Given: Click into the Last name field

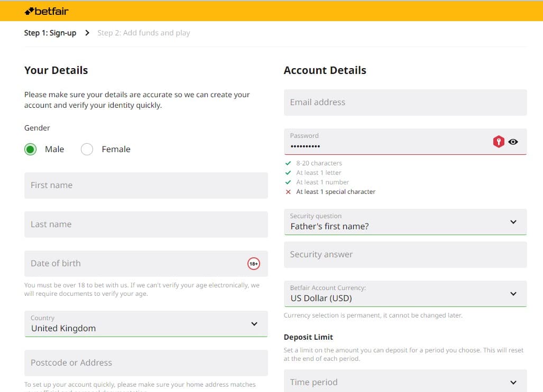Looking at the screenshot, I should [146, 225].
